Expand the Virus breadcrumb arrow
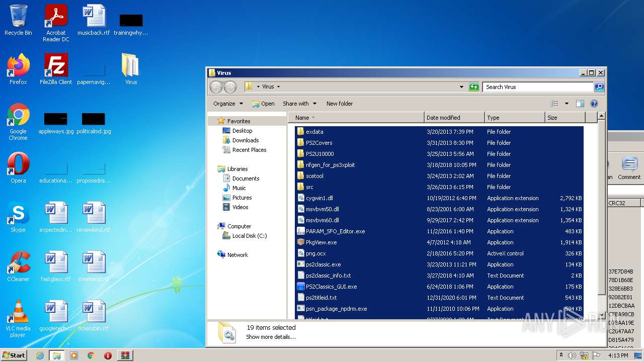Image resolution: width=644 pixels, height=362 pixels. (278, 87)
